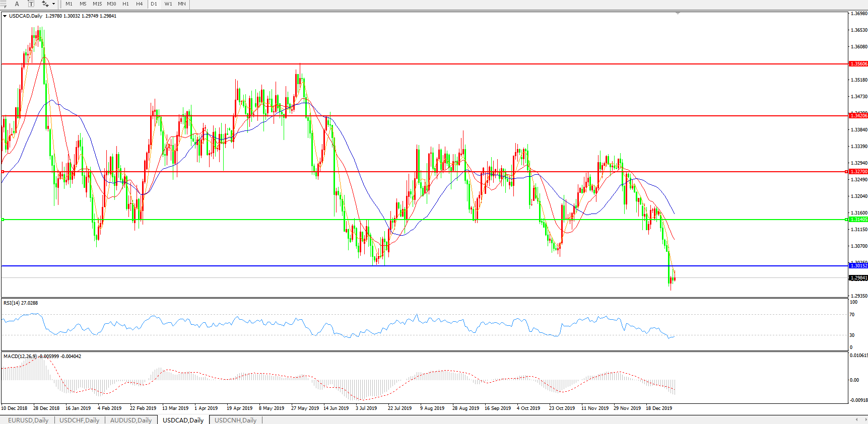Select the Text tool (A icon)
The height and width of the screenshot is (424, 868).
(17, 4)
